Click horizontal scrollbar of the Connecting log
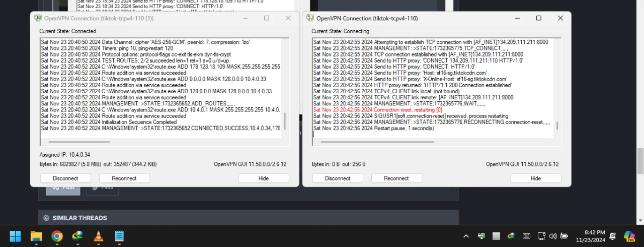The image size is (644, 247). 377,141
